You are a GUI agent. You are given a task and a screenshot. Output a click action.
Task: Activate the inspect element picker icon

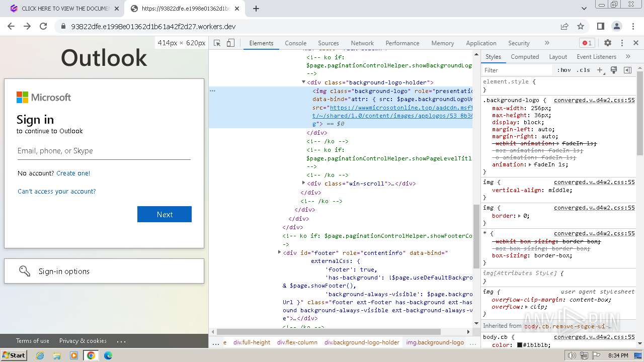(x=217, y=43)
